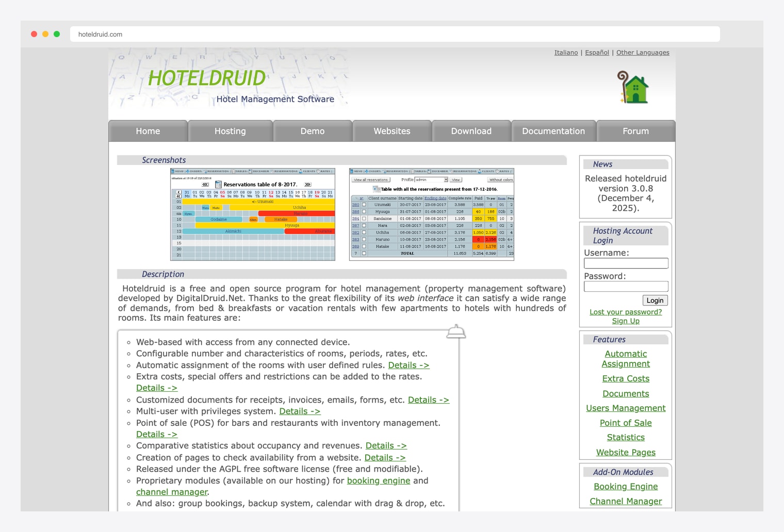Follow Details link for comparative statistics

pyautogui.click(x=386, y=445)
